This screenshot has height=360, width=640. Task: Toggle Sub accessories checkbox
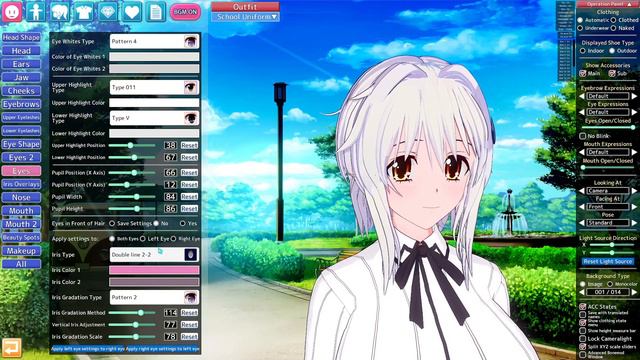[x=612, y=73]
